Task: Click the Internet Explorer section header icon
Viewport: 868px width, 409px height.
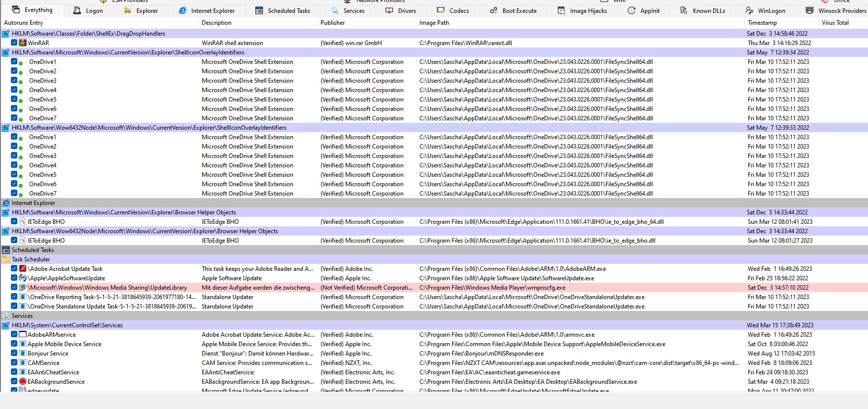Action: tap(6, 203)
